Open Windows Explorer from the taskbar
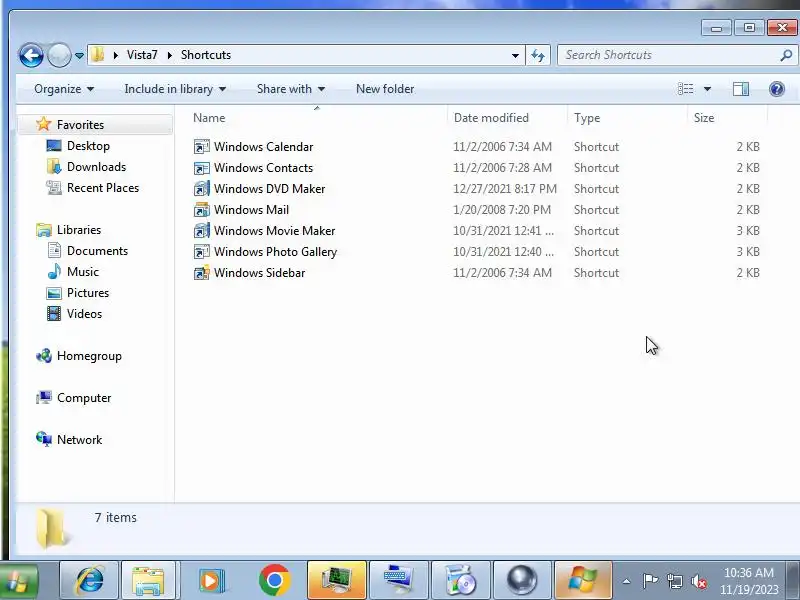This screenshot has width=800, height=600. click(x=147, y=580)
